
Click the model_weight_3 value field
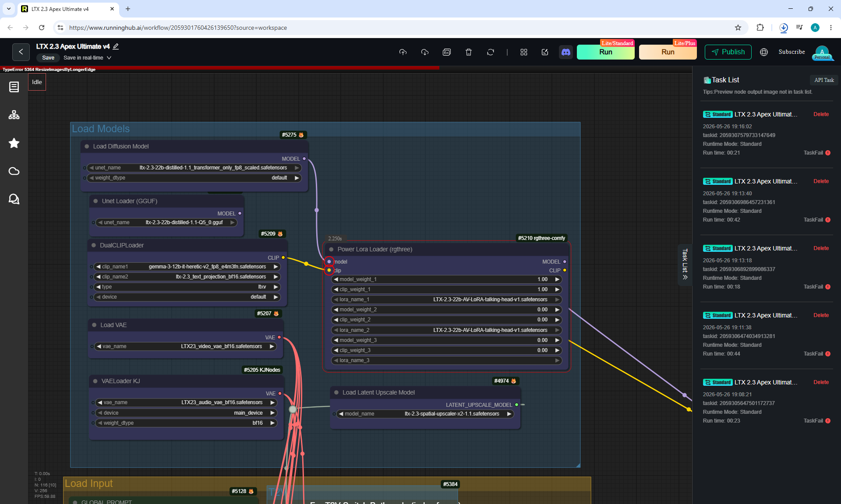click(x=447, y=340)
